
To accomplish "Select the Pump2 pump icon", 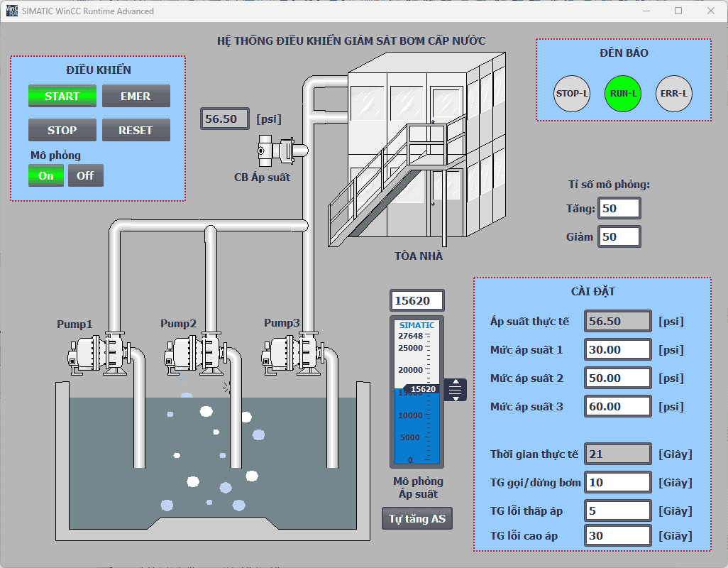I will point(196,354).
